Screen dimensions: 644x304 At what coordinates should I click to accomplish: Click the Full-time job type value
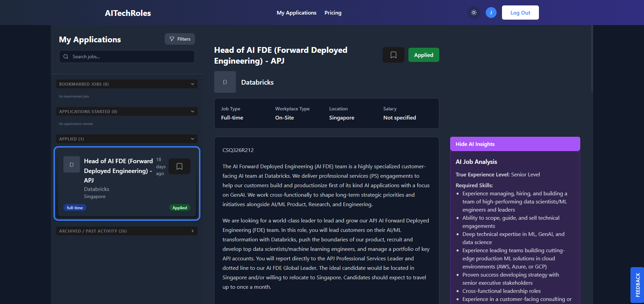232,117
